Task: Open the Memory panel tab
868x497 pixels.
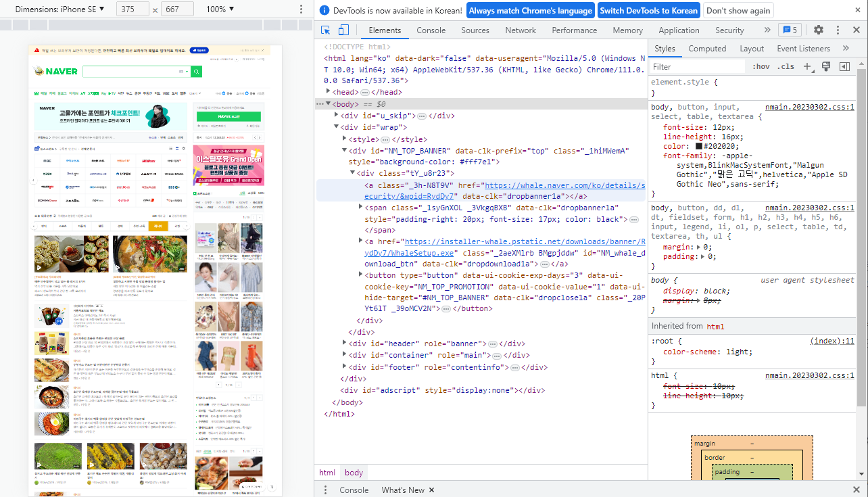Action: click(628, 30)
